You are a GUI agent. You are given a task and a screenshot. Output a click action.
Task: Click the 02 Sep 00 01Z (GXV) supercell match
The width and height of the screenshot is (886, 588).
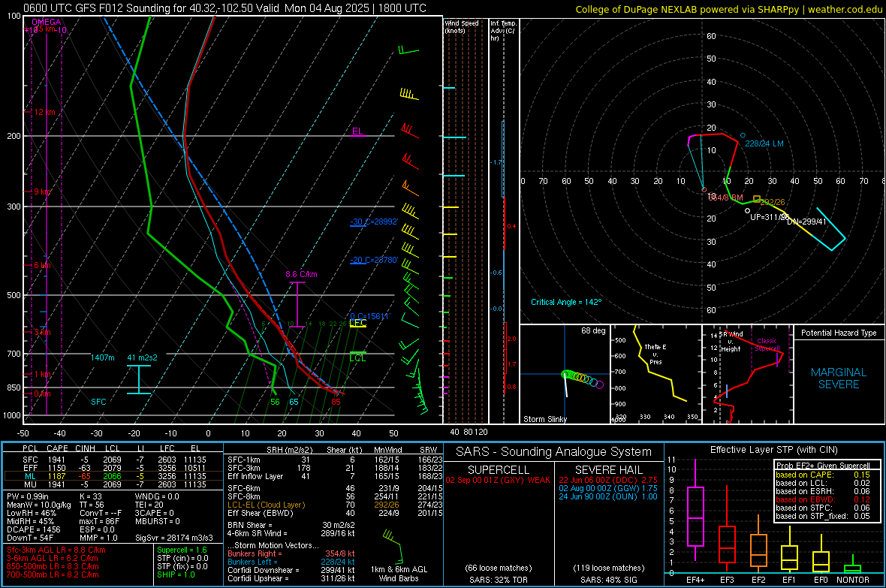point(498,480)
